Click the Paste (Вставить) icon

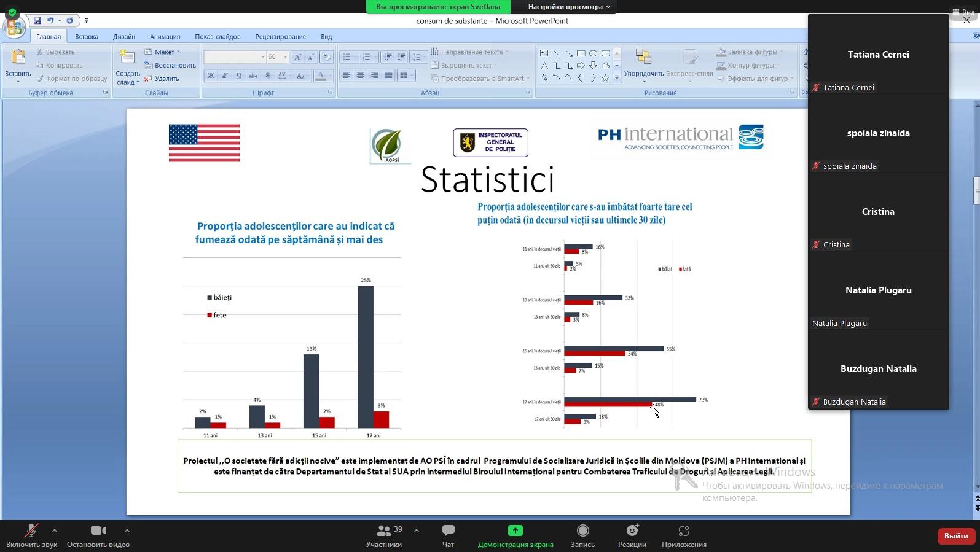(x=18, y=59)
